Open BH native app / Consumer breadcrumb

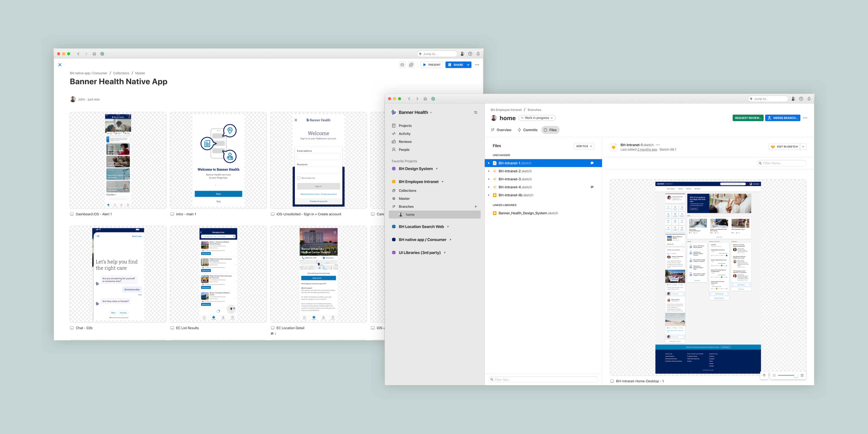(x=89, y=73)
